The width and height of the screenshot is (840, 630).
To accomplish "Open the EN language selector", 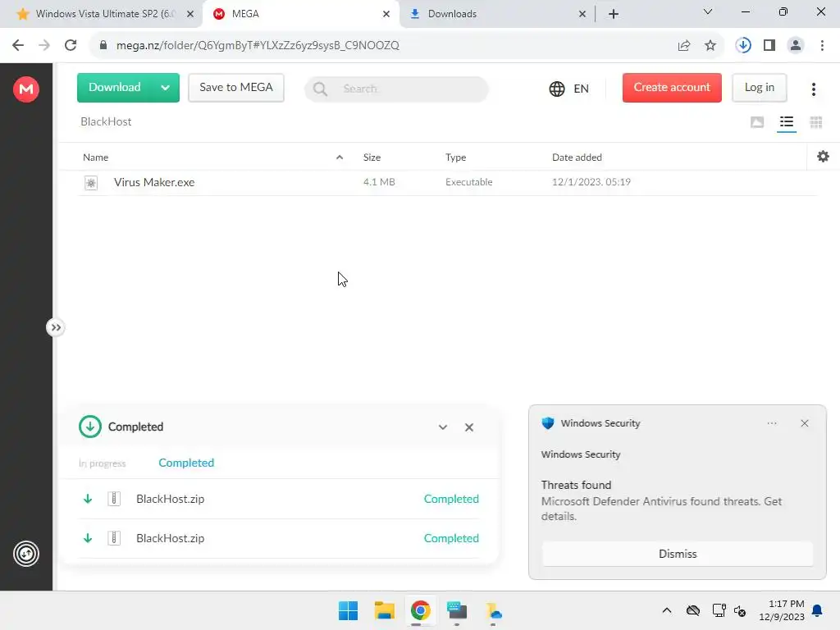I will pos(569,89).
